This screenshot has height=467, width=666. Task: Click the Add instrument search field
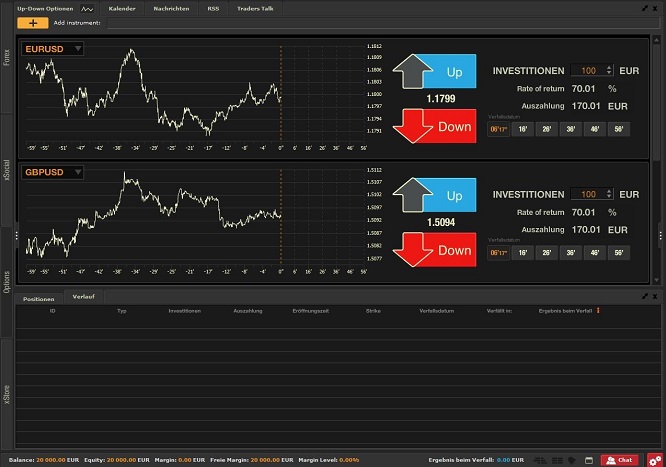382,23
